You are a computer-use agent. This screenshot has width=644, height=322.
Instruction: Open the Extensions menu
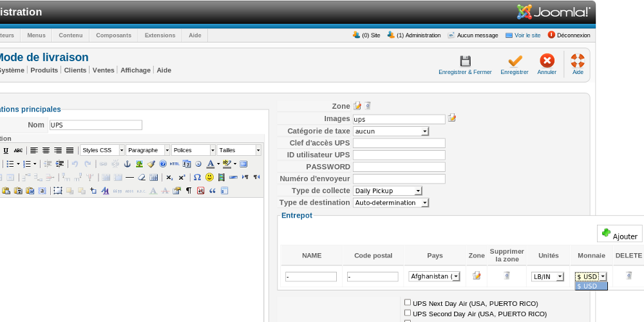pyautogui.click(x=160, y=35)
